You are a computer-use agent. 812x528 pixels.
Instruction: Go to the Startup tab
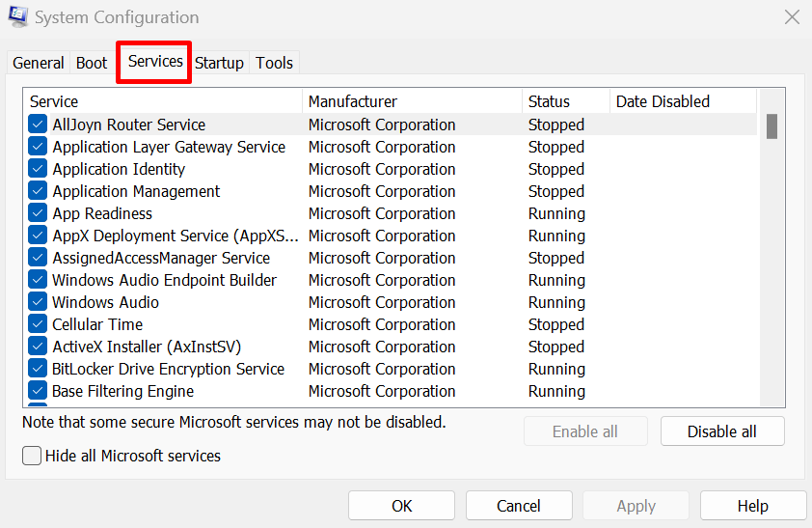219,63
